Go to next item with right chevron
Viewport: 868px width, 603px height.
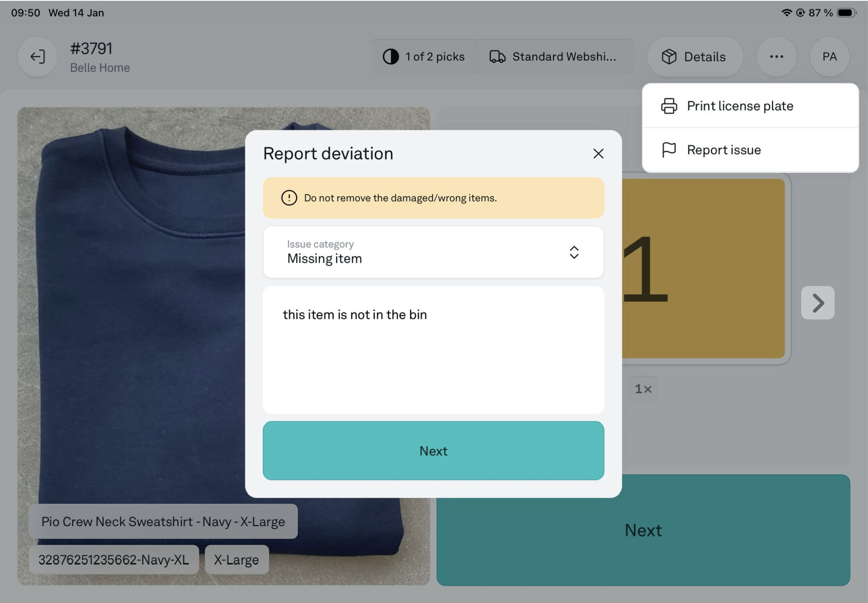(818, 303)
